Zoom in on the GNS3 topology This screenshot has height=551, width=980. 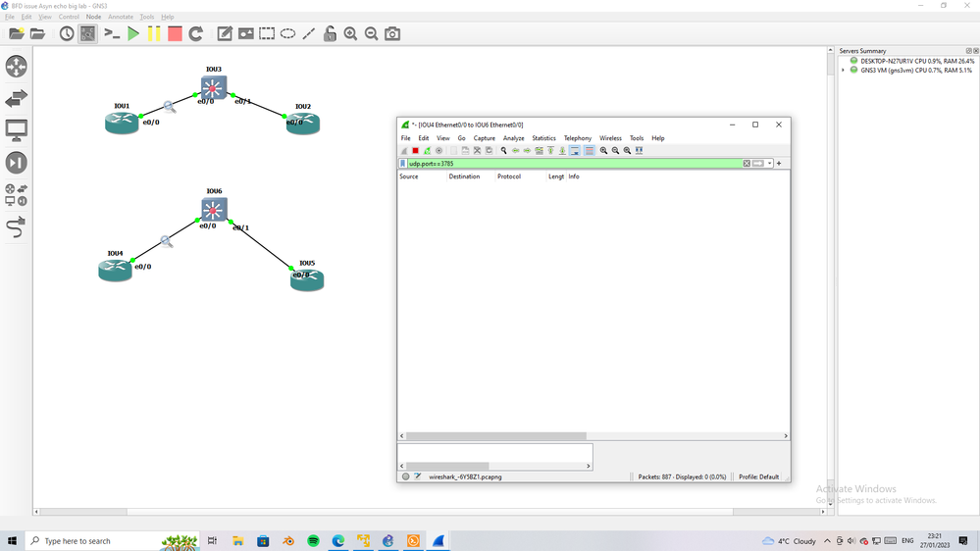(350, 33)
